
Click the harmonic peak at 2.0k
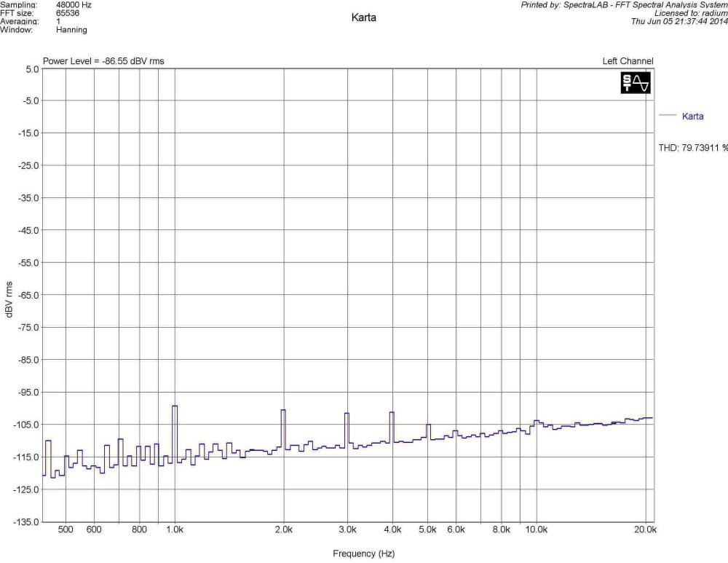[x=283, y=411]
